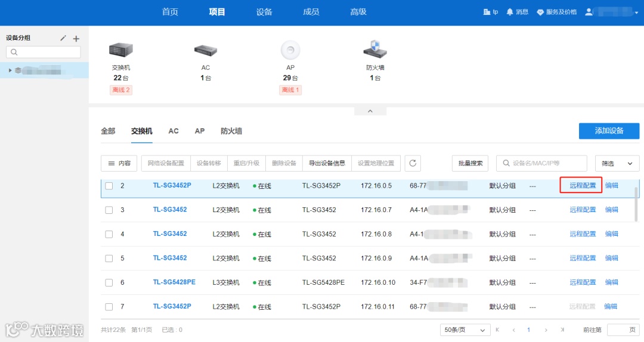Click the AC controller device icon
Image resolution: width=644 pixels, height=342 pixels.
point(205,51)
